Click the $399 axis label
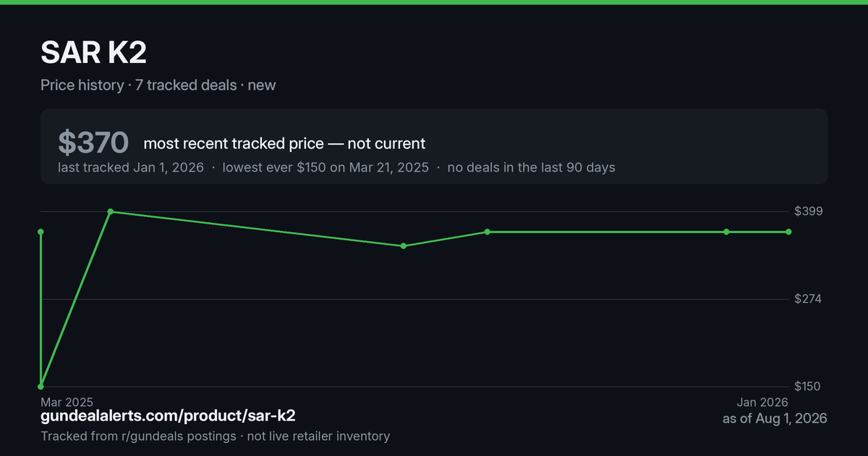Screen dimensions: 868x456 pos(808,211)
